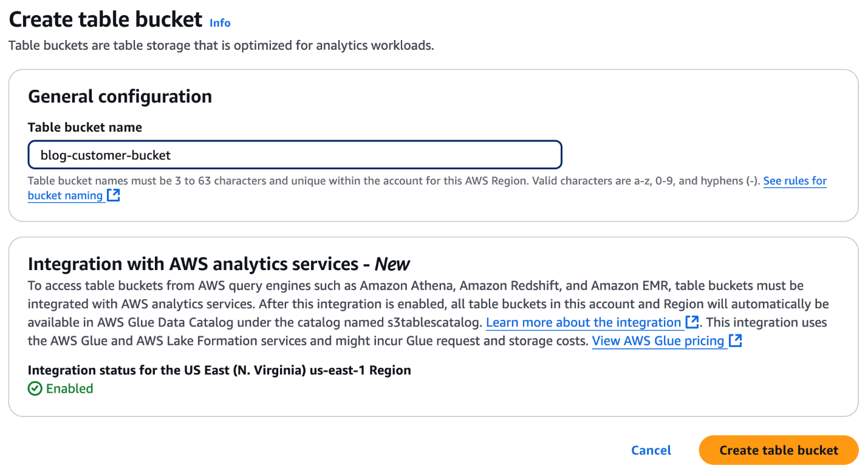Click external-link icon next to Glue pricing
This screenshot has width=868, height=474.
736,341
